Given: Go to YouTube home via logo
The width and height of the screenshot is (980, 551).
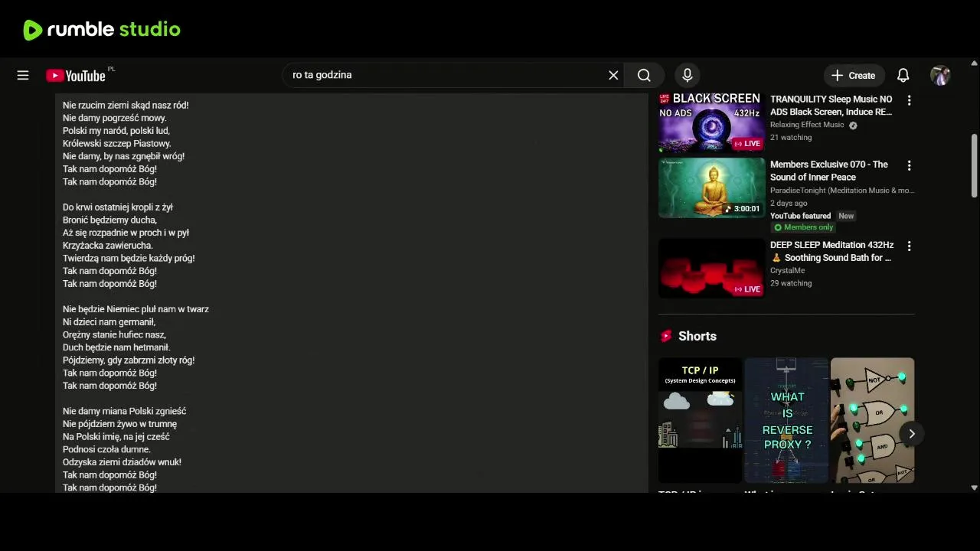Looking at the screenshot, I should (76, 75).
